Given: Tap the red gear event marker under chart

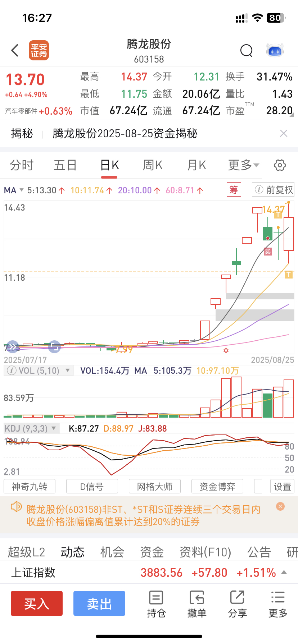Looking at the screenshot, I should click(226, 350).
